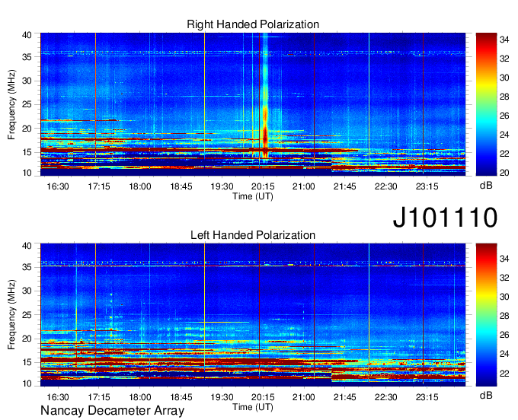Click the 20 dB tick on right-handed colorbar
This screenshot has width=518, height=420.
(x=504, y=173)
